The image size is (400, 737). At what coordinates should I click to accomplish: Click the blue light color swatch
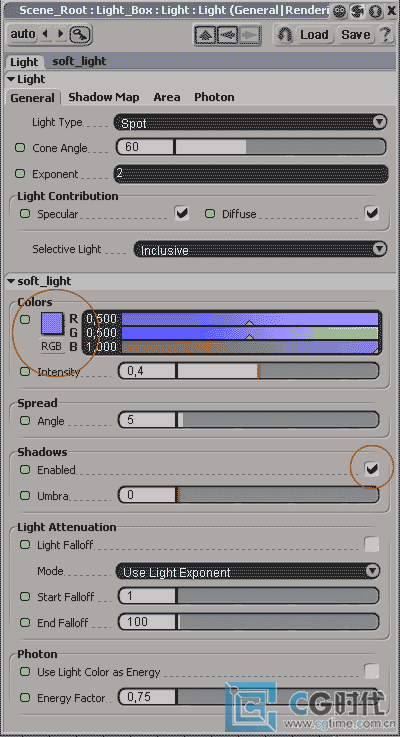point(52,324)
